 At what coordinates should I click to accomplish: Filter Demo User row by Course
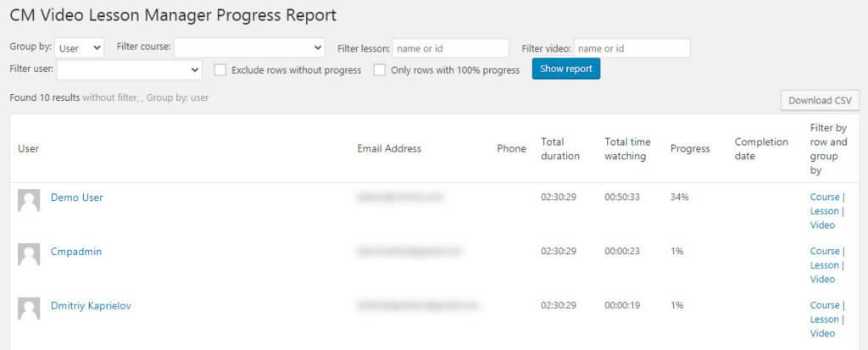824,197
